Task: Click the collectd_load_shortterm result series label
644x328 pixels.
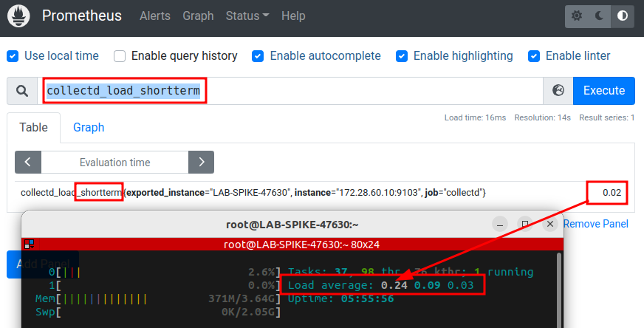Action: [253, 192]
